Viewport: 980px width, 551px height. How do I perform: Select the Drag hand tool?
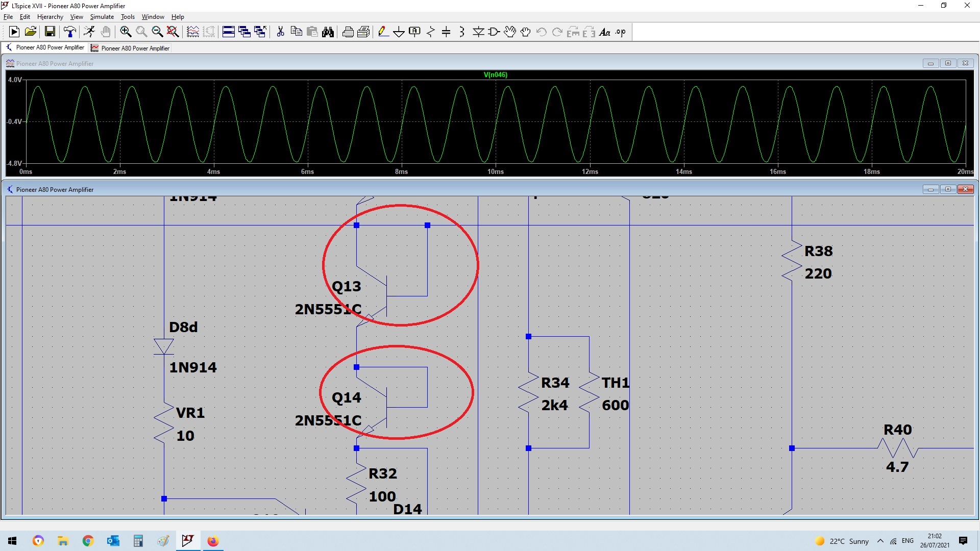[526, 32]
